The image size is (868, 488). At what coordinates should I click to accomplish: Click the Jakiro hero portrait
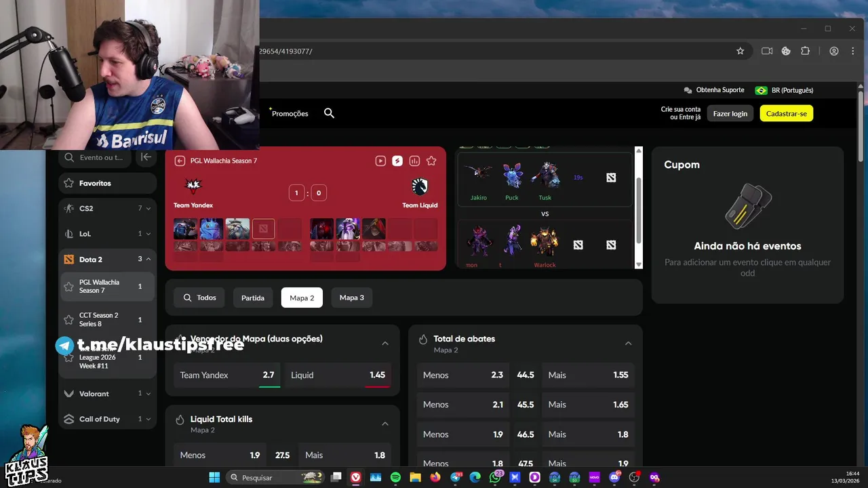coord(479,176)
